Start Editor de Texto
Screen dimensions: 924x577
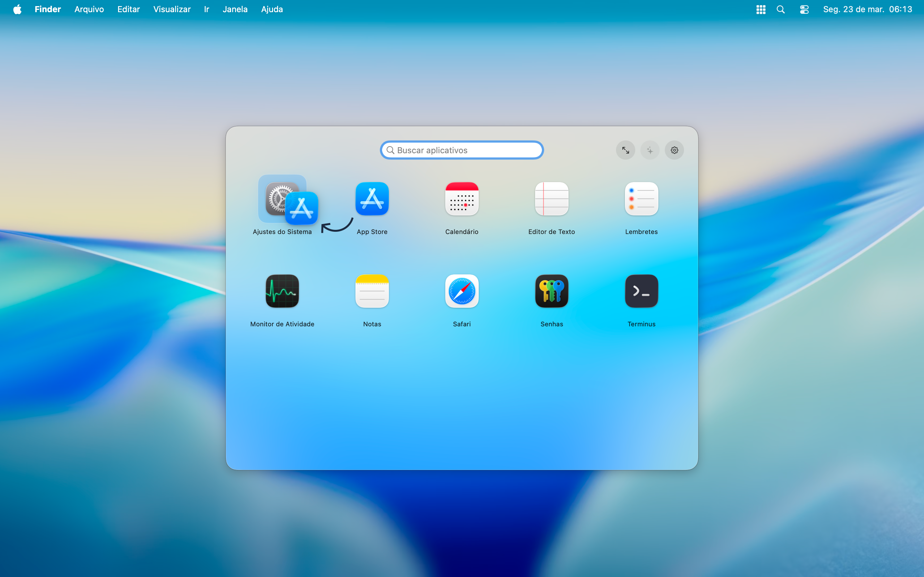(551, 199)
